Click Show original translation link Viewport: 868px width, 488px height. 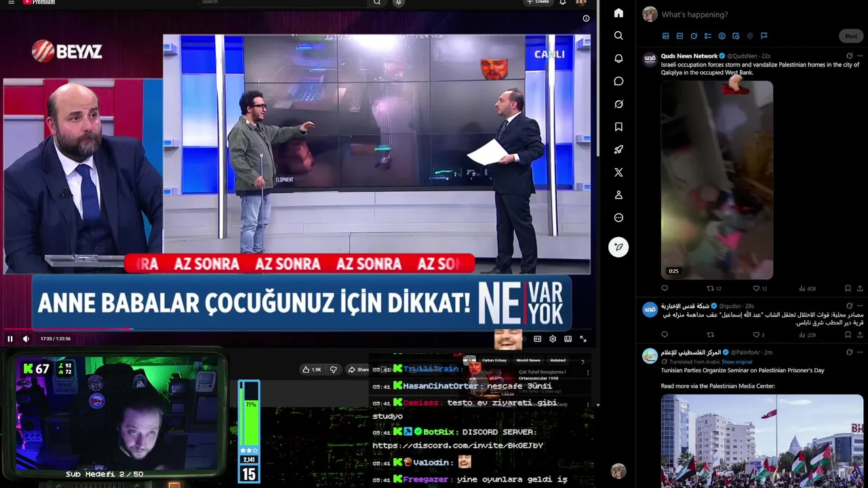point(737,362)
